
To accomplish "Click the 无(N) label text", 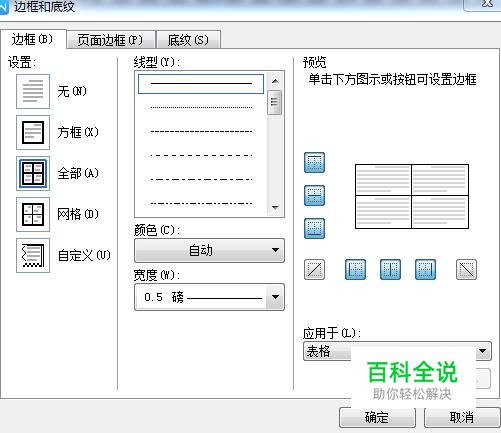I will [72, 91].
